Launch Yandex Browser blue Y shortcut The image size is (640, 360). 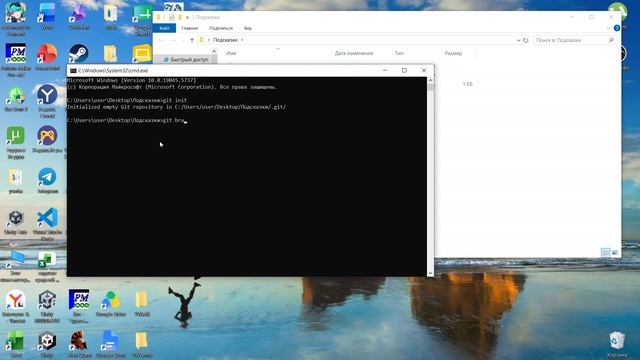coord(47,95)
